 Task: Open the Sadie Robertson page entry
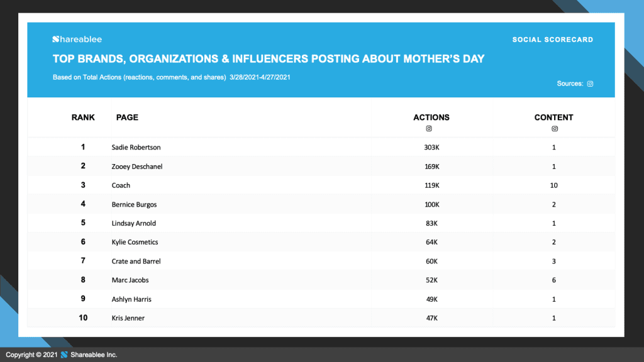(x=136, y=148)
